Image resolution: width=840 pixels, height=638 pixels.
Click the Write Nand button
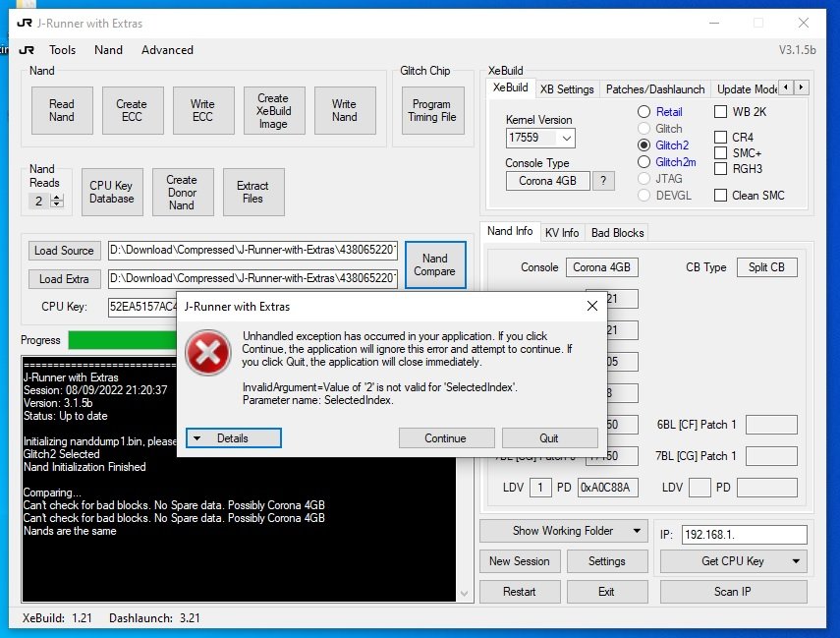pyautogui.click(x=345, y=110)
